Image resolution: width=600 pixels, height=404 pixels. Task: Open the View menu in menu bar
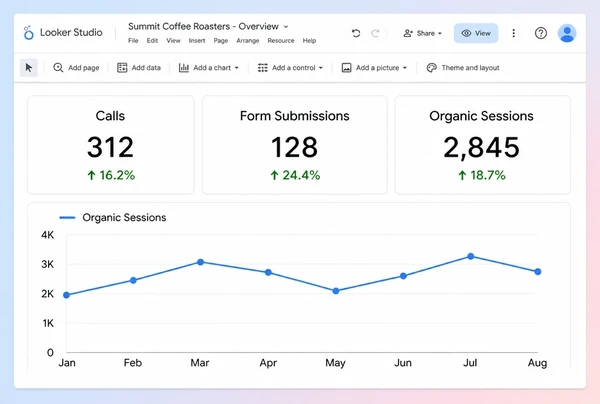(173, 41)
